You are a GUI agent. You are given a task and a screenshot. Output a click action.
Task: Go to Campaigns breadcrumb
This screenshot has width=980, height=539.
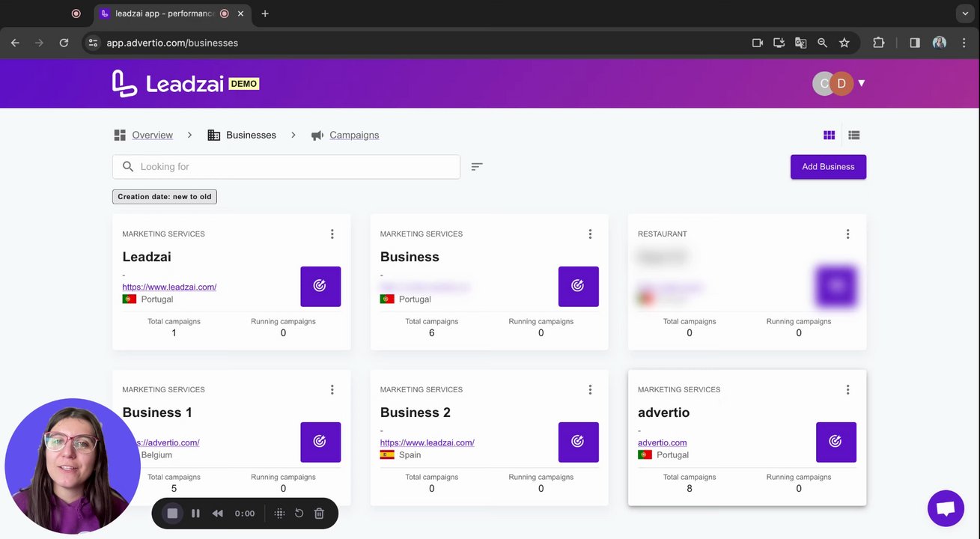pyautogui.click(x=354, y=135)
